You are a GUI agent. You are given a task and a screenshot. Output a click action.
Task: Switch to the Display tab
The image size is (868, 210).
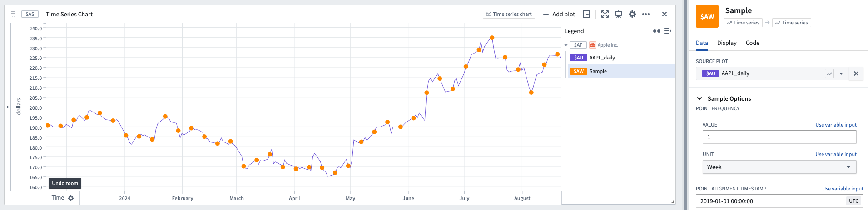coord(727,43)
